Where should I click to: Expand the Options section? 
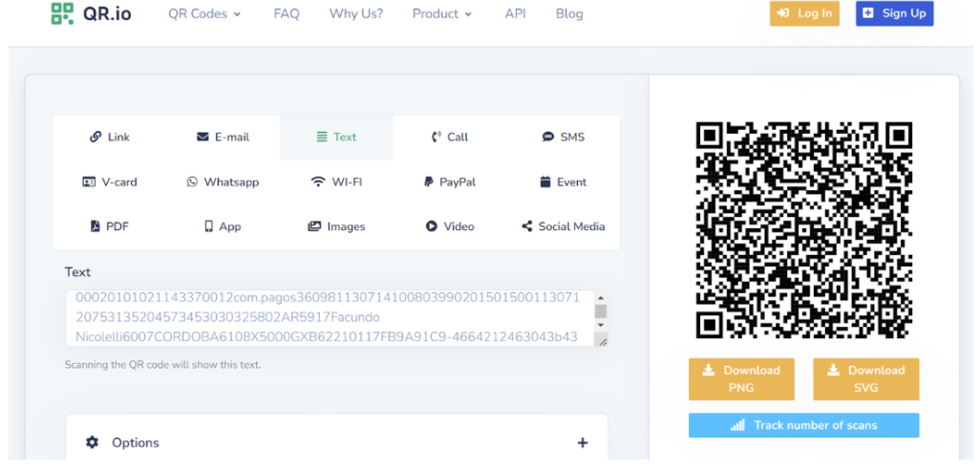click(583, 443)
